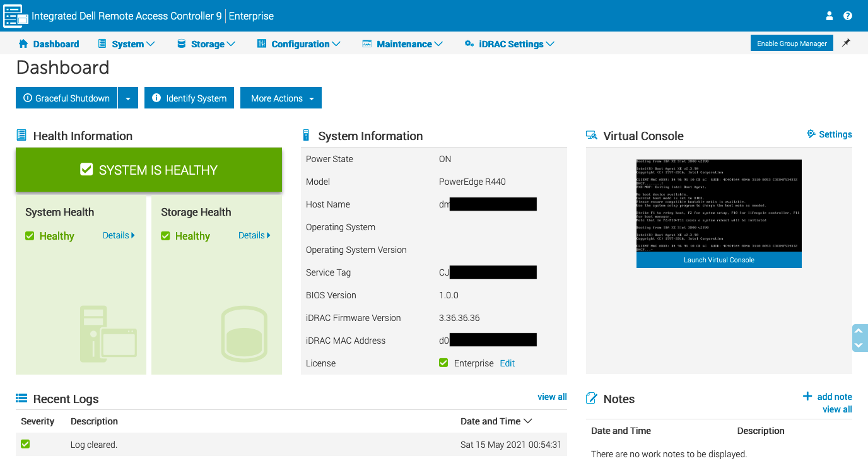Sort logs by Date and Time chevron
This screenshot has height=473, width=868.
click(528, 421)
